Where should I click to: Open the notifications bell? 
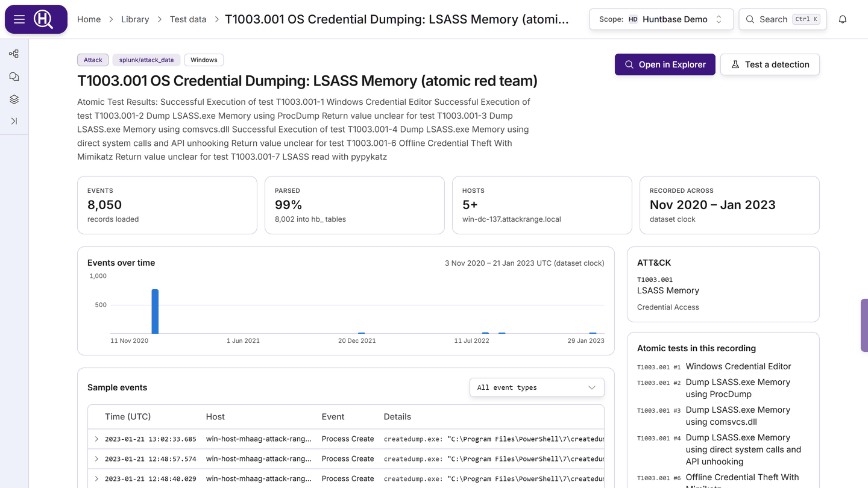[x=843, y=19]
